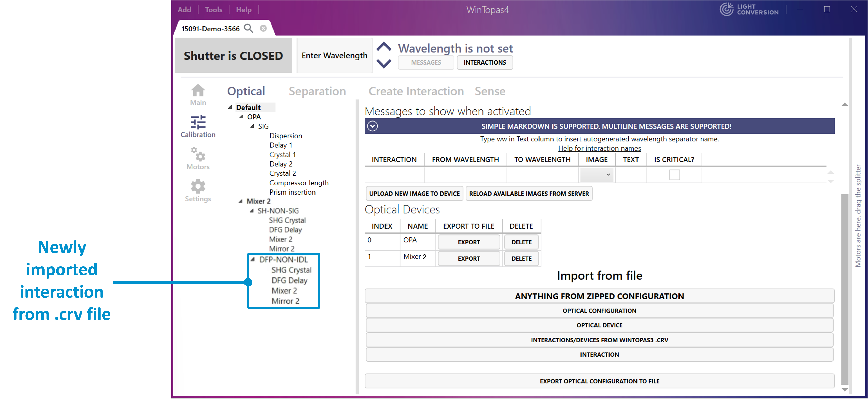
Task: Open the Tools menu
Action: [214, 10]
